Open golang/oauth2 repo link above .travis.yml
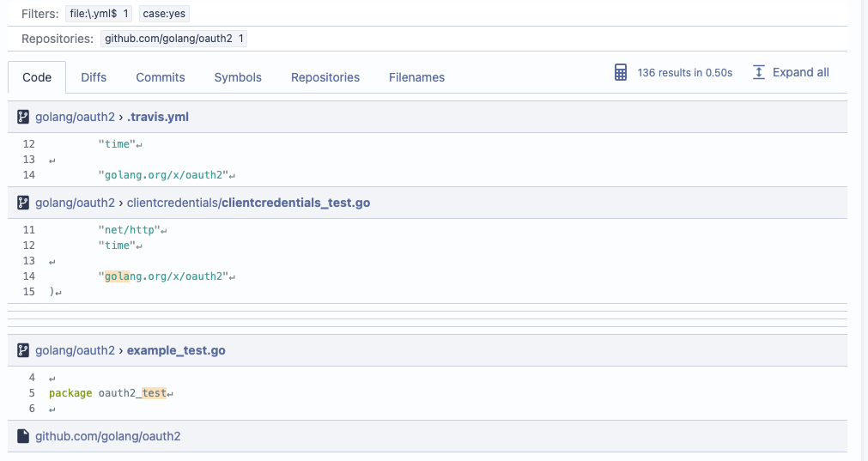 point(75,117)
